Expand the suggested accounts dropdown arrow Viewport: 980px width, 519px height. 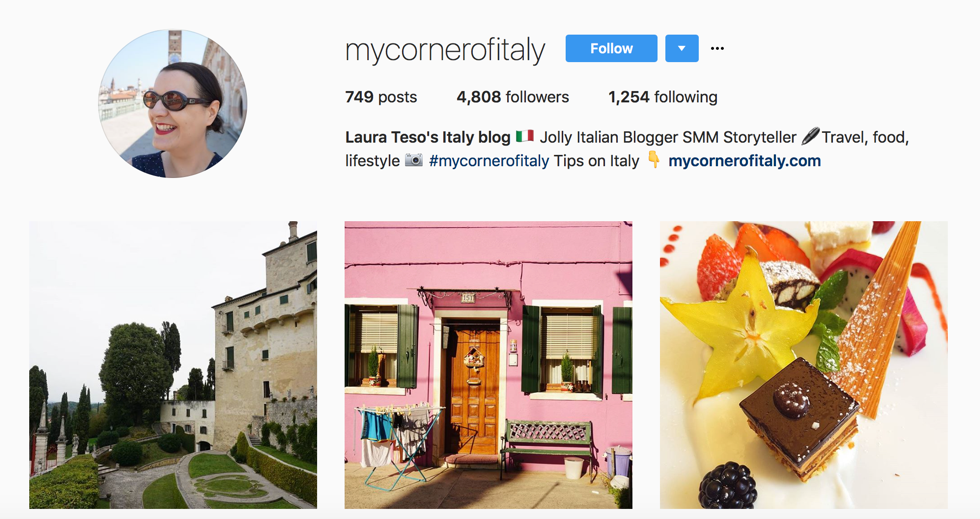pyautogui.click(x=682, y=48)
